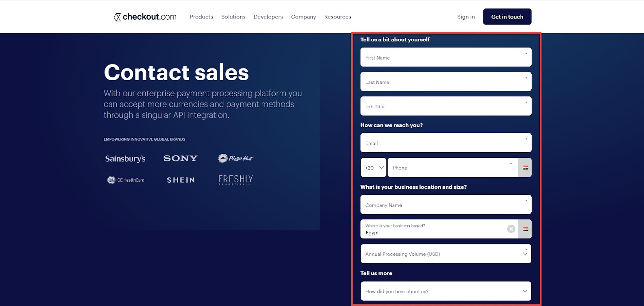Focus the First Name field
Image resolution: width=644 pixels, height=306 pixels.
pos(446,57)
